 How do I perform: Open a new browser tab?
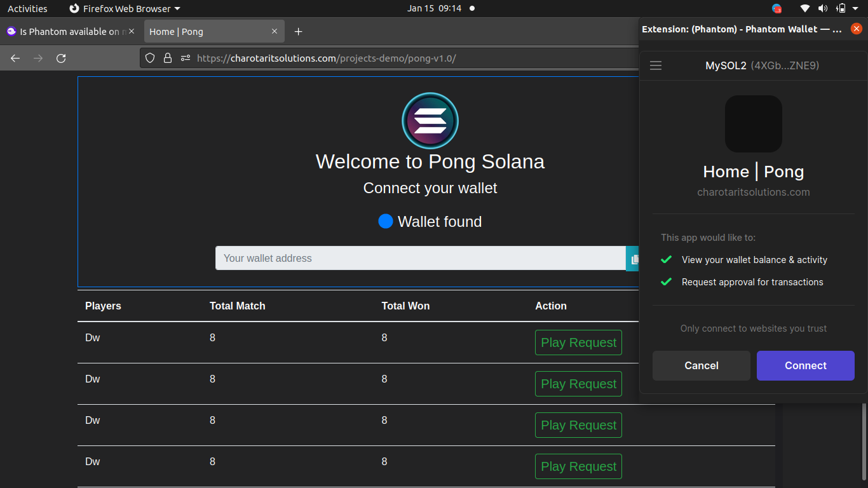[x=298, y=31]
